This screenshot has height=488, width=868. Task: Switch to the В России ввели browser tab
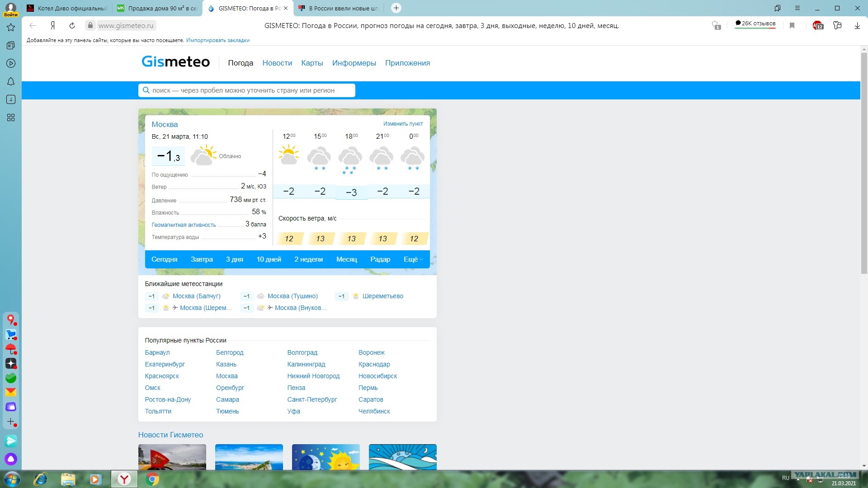[x=339, y=8]
